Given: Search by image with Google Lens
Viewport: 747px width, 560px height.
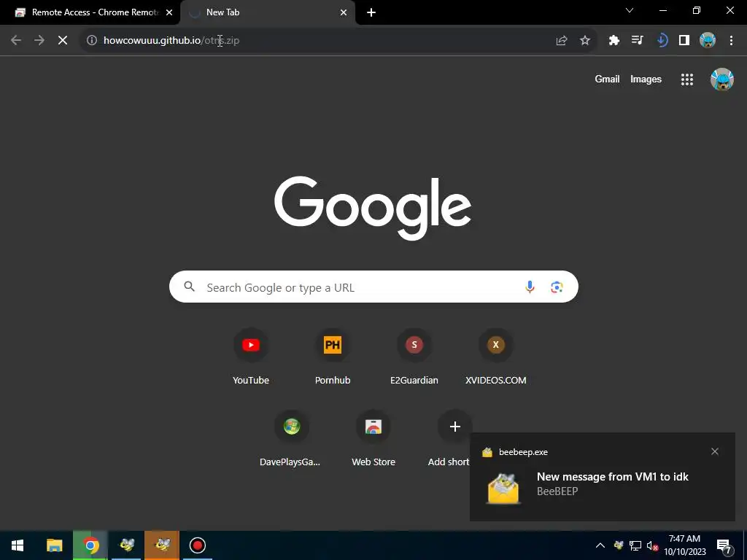Looking at the screenshot, I should (557, 287).
